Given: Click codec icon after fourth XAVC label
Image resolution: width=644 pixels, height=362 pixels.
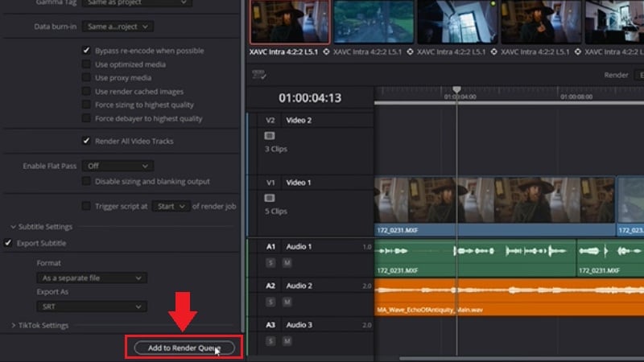Looking at the screenshot, I should (577, 51).
